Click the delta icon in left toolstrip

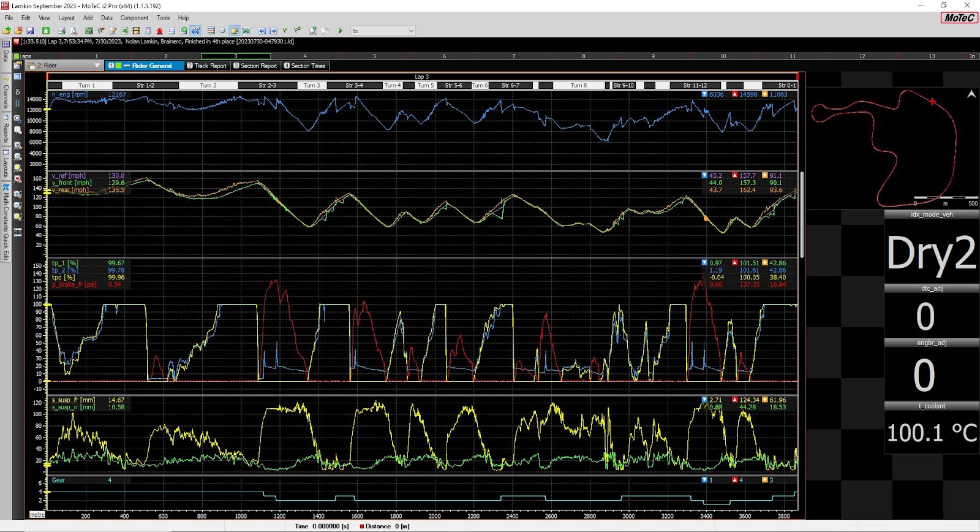pos(18,92)
